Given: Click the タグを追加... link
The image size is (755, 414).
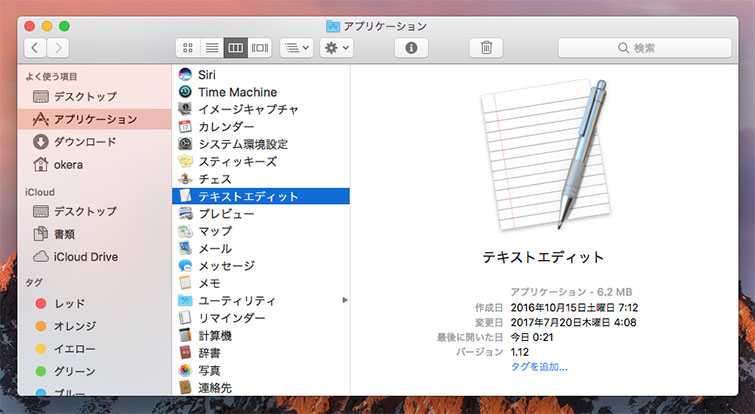Looking at the screenshot, I should tap(539, 367).
